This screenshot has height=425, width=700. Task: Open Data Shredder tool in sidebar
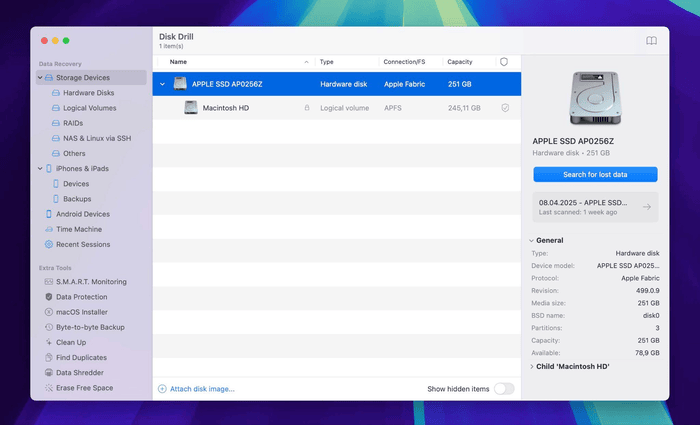point(79,373)
